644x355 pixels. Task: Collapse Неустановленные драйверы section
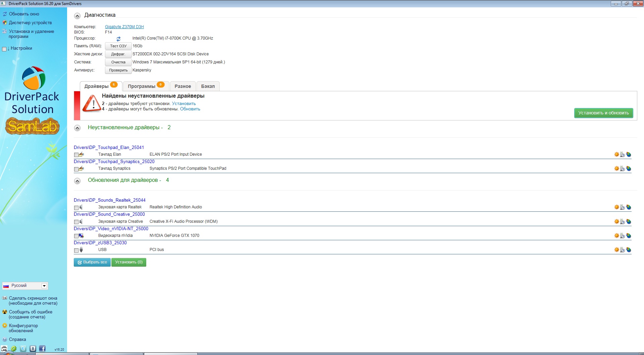click(x=77, y=128)
